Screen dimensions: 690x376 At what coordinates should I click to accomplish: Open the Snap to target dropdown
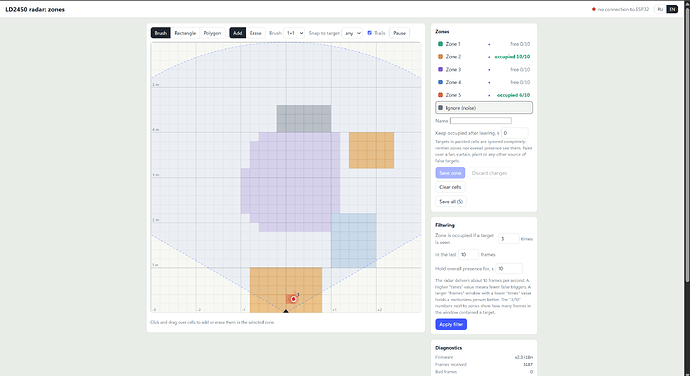[x=352, y=33]
